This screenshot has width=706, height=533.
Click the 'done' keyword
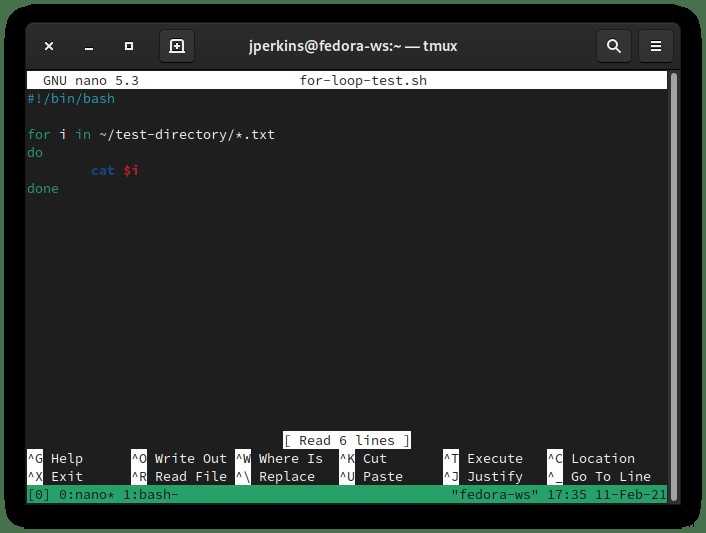click(x=43, y=189)
